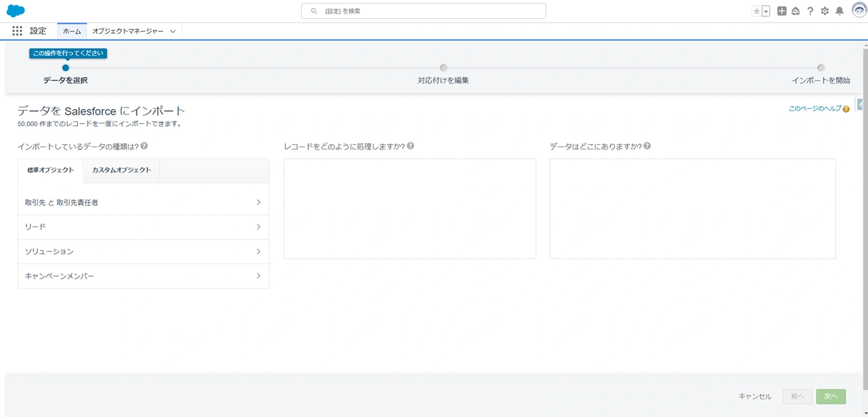Click the 設定 app name label

[38, 31]
